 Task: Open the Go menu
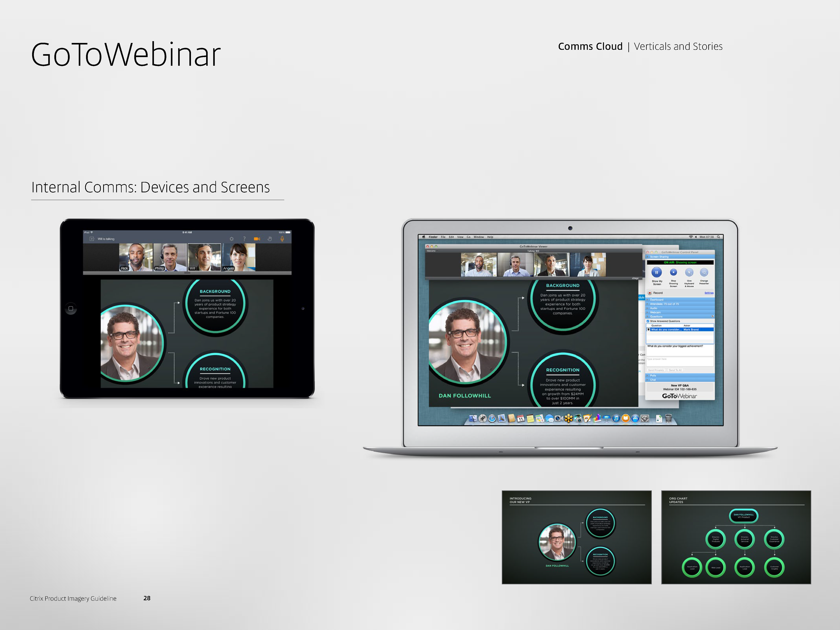coord(469,237)
